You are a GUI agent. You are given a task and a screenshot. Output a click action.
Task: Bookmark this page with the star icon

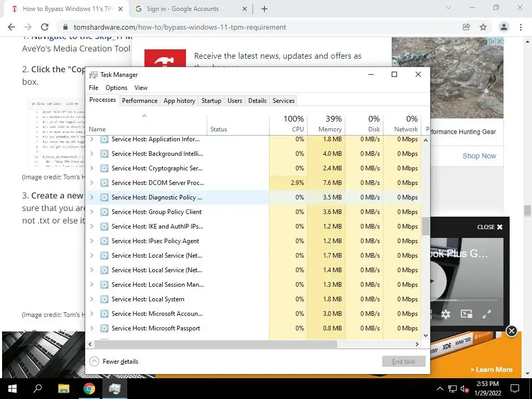pyautogui.click(x=483, y=27)
